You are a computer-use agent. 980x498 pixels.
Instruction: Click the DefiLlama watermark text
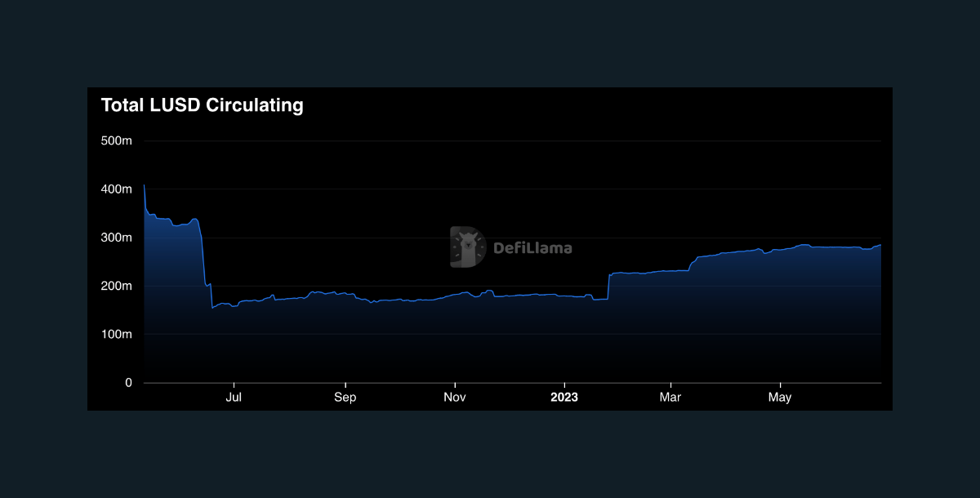532,248
